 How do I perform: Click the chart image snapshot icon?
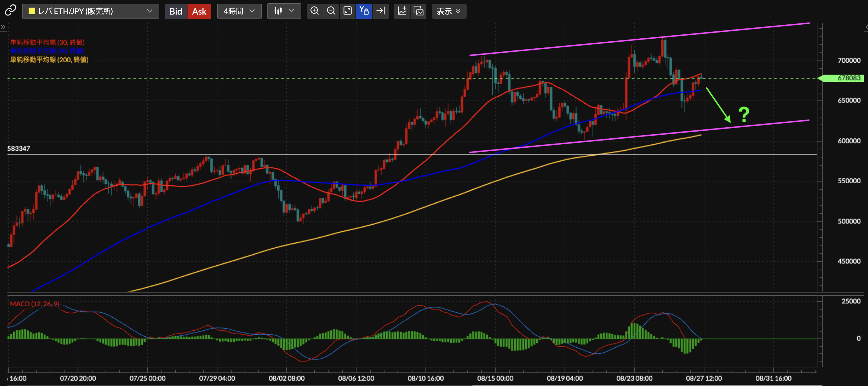pos(418,11)
